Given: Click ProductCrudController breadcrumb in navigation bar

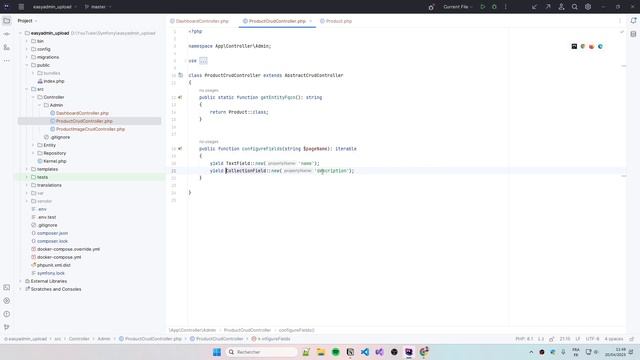Looking at the screenshot, I should pyautogui.click(x=220, y=339).
